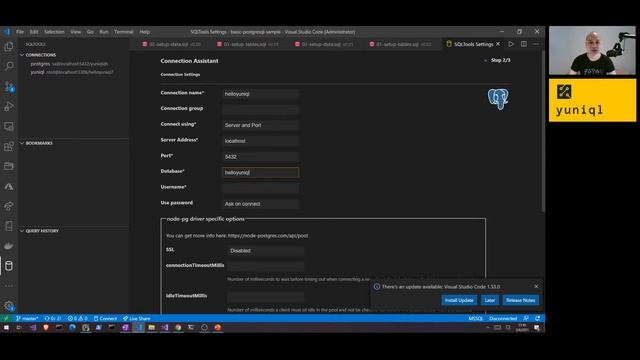The image size is (640, 360).
Task: Open the Explorer view in activity bar
Action: pyautogui.click(x=9, y=47)
